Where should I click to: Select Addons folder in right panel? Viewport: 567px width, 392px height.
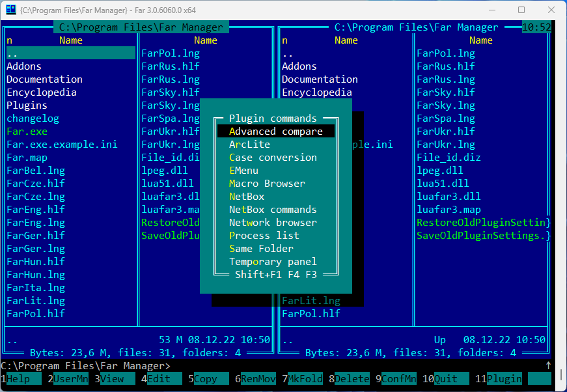tap(299, 66)
